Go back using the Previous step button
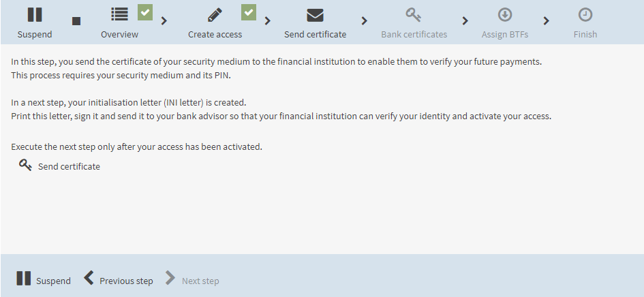 pos(119,279)
